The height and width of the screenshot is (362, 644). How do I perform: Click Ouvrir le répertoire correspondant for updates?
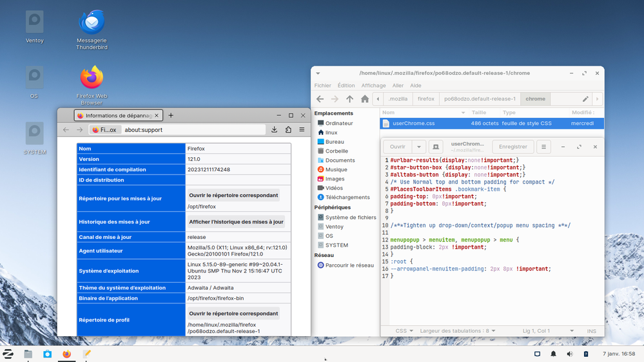click(x=233, y=195)
